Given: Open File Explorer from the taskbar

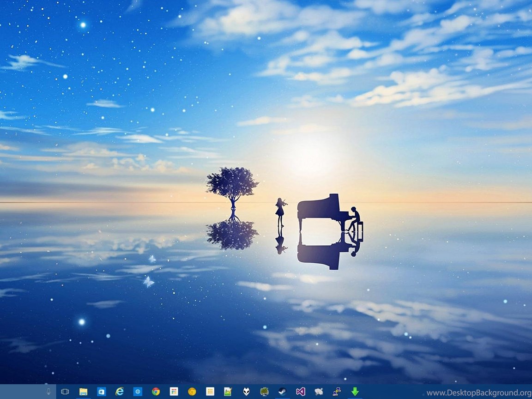Looking at the screenshot, I should (83, 392).
